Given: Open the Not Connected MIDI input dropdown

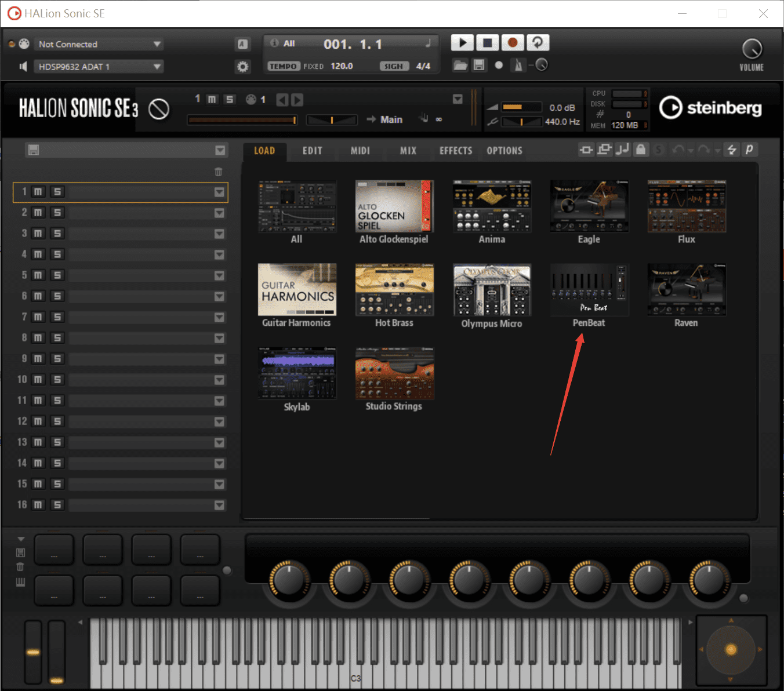Looking at the screenshot, I should coord(99,44).
